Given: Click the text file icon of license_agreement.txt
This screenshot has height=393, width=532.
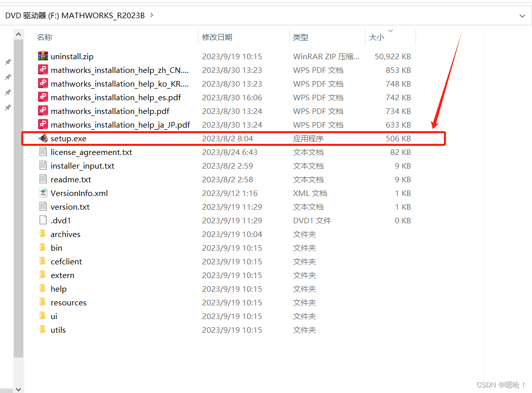Looking at the screenshot, I should coord(43,152).
